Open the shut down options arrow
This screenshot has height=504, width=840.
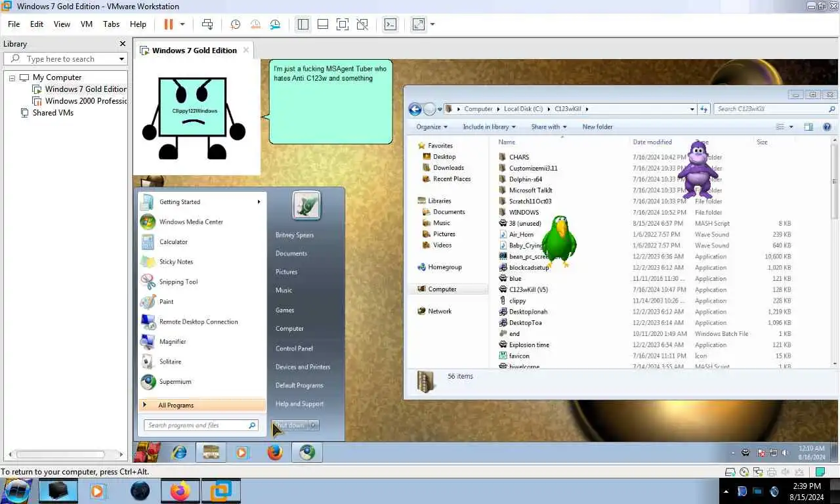coord(314,425)
